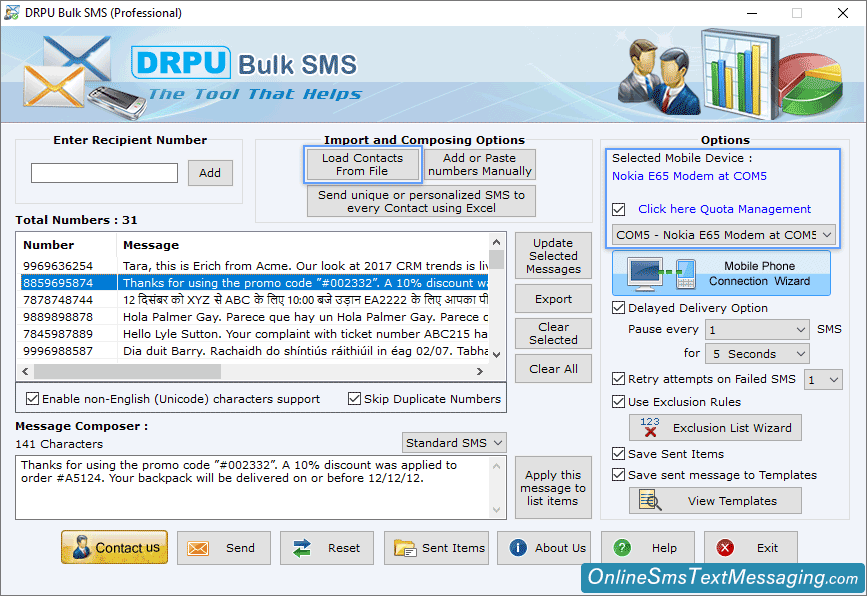Click Apply this message to list items

[x=553, y=488]
